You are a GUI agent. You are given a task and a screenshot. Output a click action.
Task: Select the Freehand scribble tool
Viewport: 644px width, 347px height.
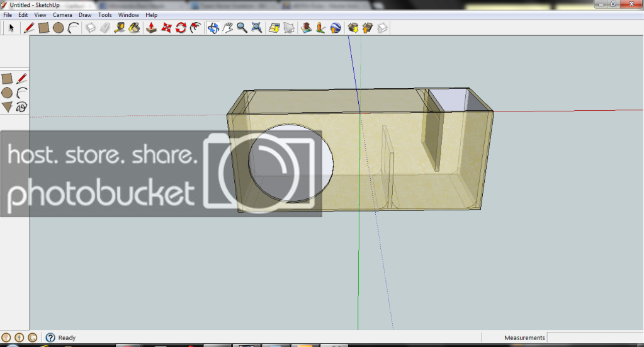22,107
